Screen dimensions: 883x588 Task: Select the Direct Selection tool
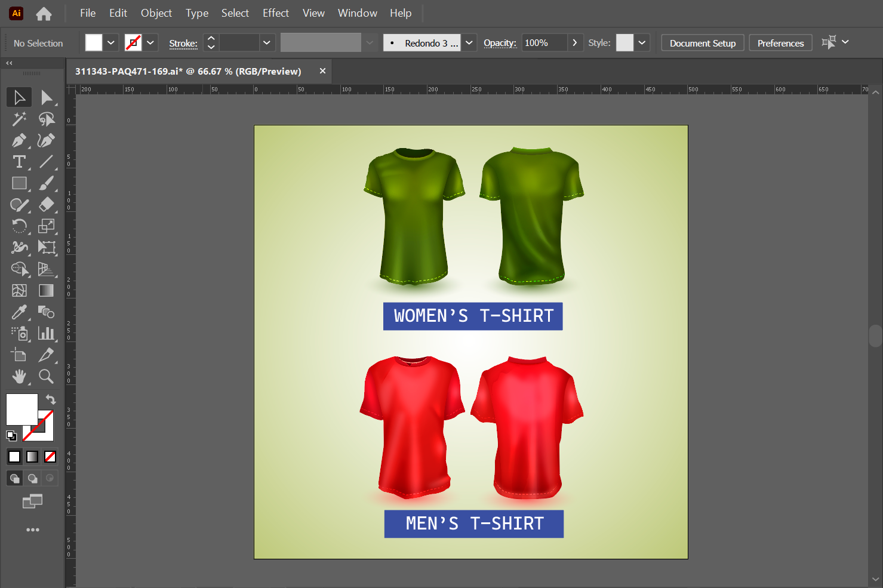coord(47,97)
